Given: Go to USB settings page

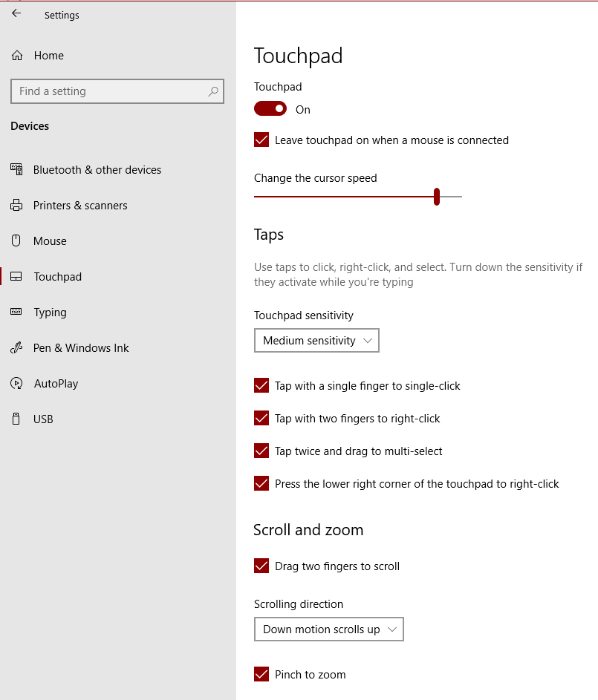Looking at the screenshot, I should coord(43,419).
